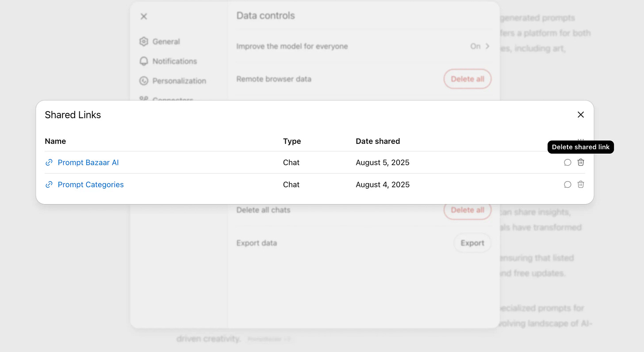
Task: Delete the Prompt Categories shared link
Action: click(581, 185)
